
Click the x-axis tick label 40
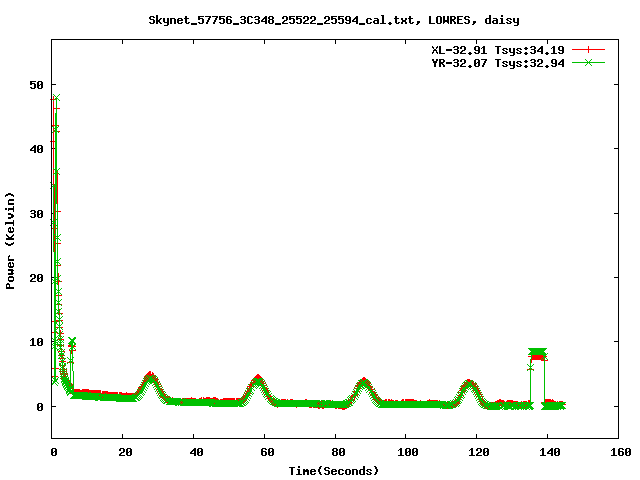(196, 452)
